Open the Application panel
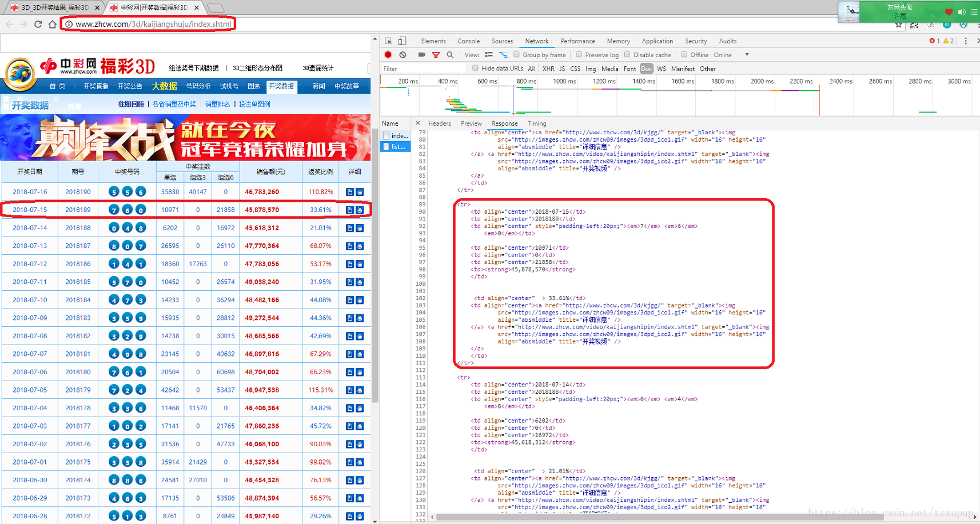This screenshot has height=524, width=980. click(x=657, y=41)
